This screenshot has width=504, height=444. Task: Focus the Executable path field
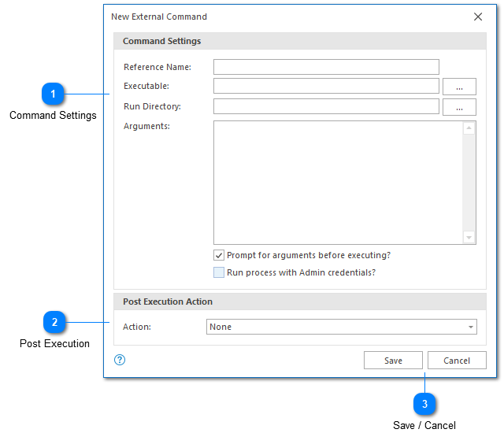pos(326,86)
